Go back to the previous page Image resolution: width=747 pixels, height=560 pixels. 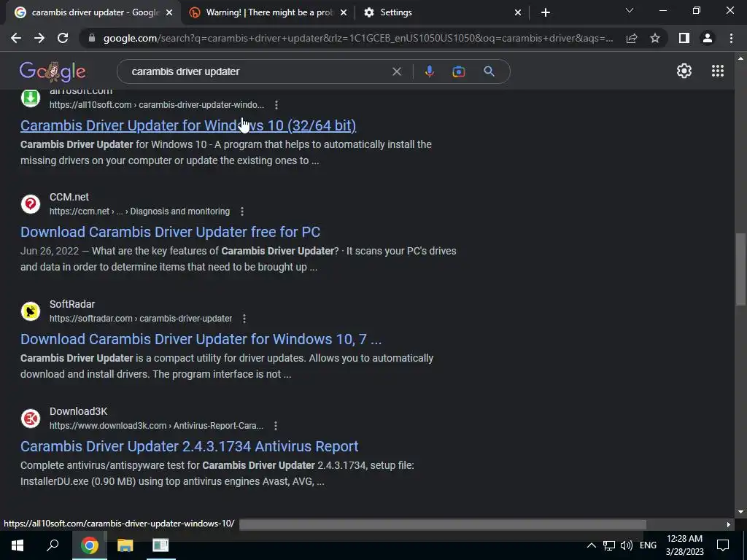click(x=16, y=38)
